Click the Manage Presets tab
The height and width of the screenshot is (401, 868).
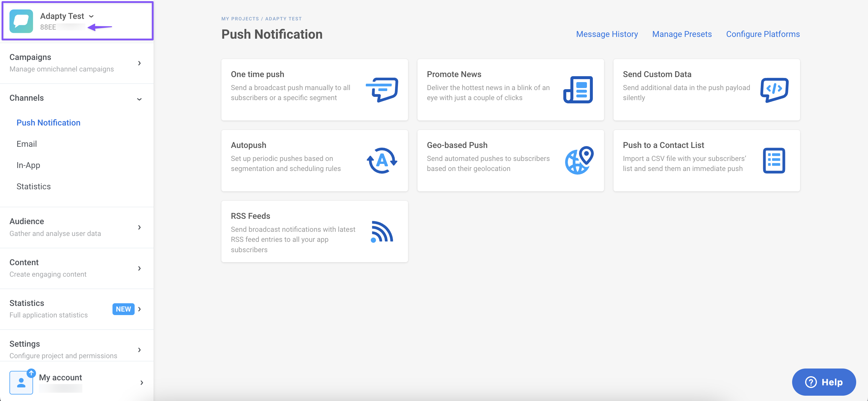[x=681, y=34]
